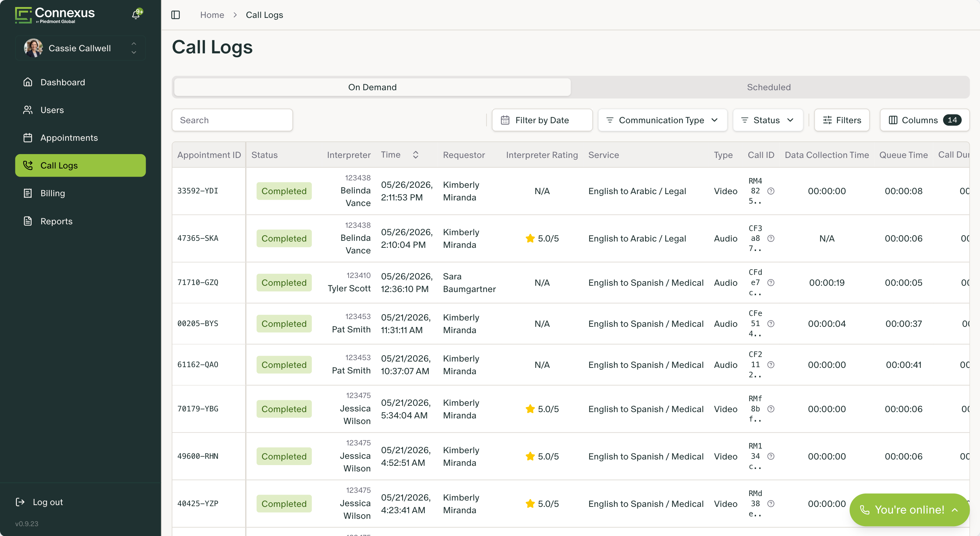980x536 pixels.
Task: Click Data Collection Time column header
Action: [827, 155]
